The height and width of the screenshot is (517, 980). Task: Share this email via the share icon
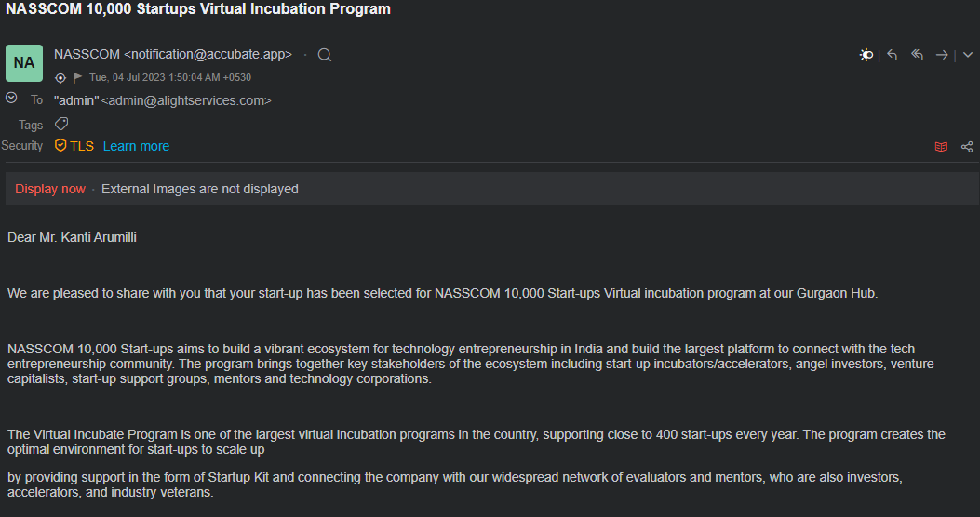pyautogui.click(x=967, y=147)
